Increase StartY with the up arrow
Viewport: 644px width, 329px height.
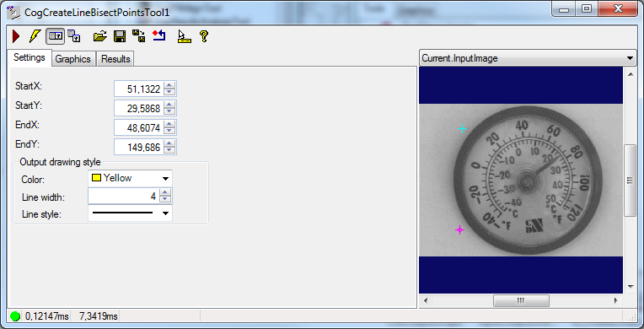[x=169, y=105]
